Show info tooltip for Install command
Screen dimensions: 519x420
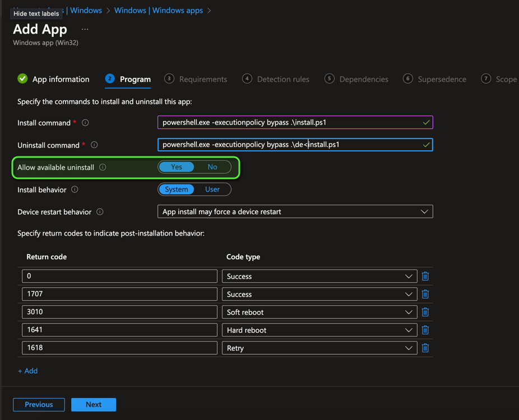pos(85,123)
